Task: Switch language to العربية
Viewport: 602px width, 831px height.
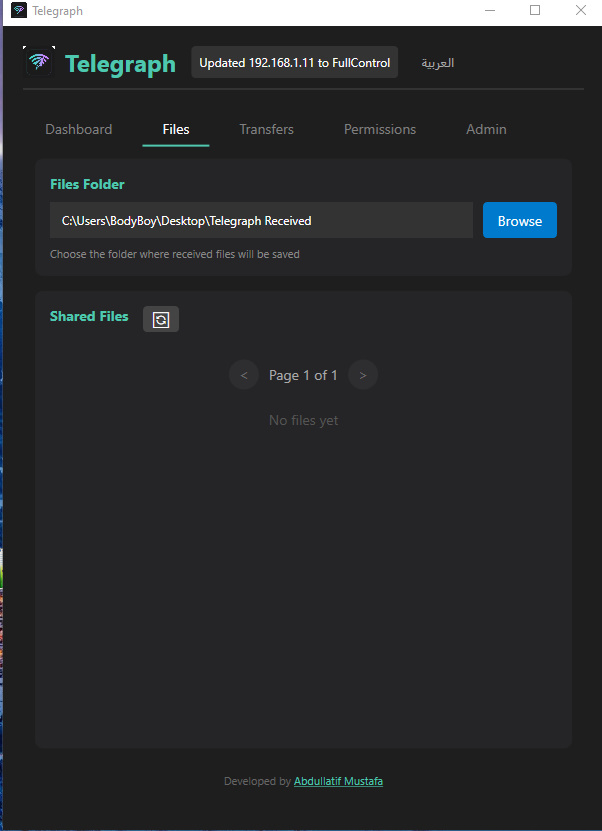Action: point(438,63)
